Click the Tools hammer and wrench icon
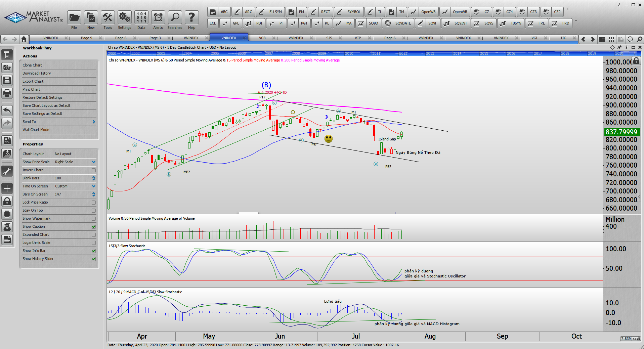Screen dimensions: 644x349 coord(108,17)
